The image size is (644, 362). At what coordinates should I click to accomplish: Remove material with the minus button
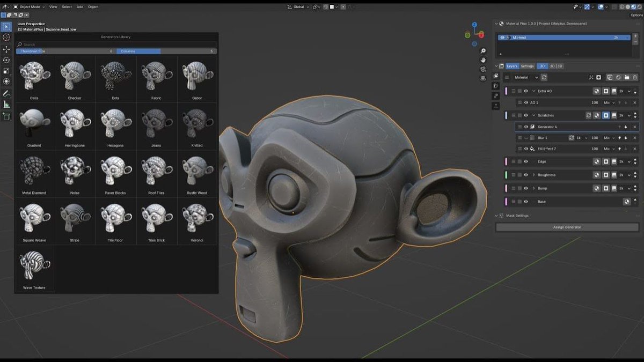(635, 42)
